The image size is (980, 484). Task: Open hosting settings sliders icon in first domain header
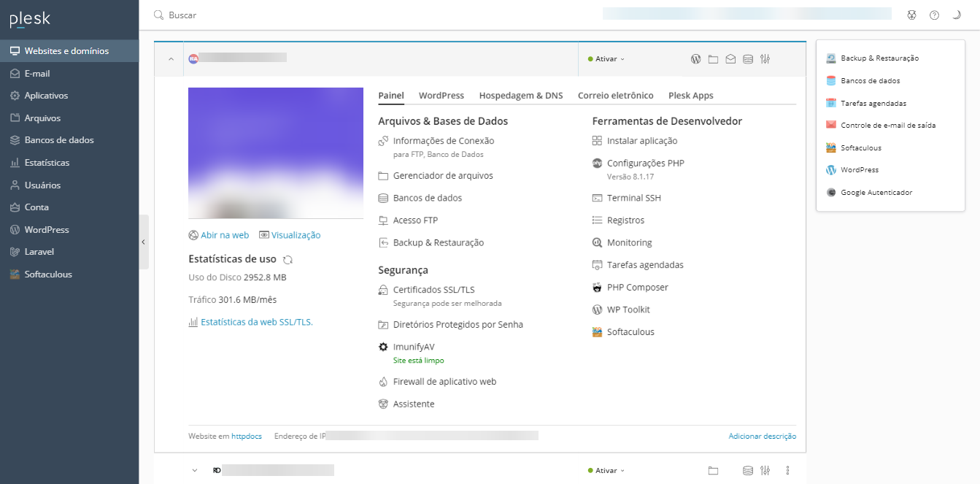point(765,59)
